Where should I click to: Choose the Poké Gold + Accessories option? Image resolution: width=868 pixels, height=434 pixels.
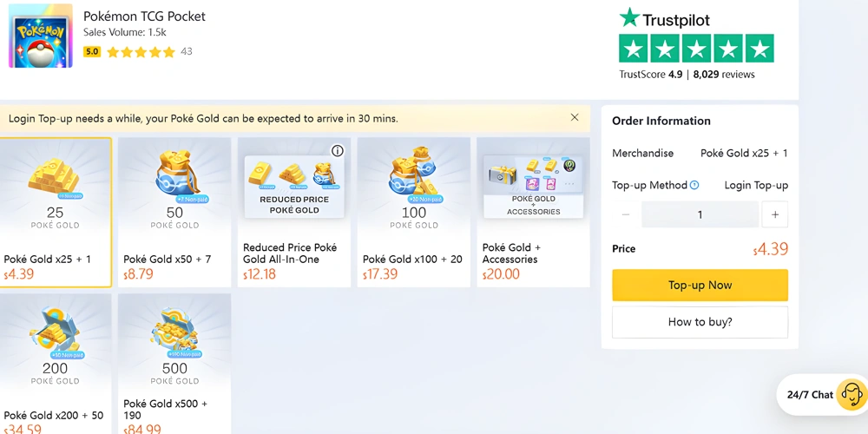pyautogui.click(x=533, y=212)
